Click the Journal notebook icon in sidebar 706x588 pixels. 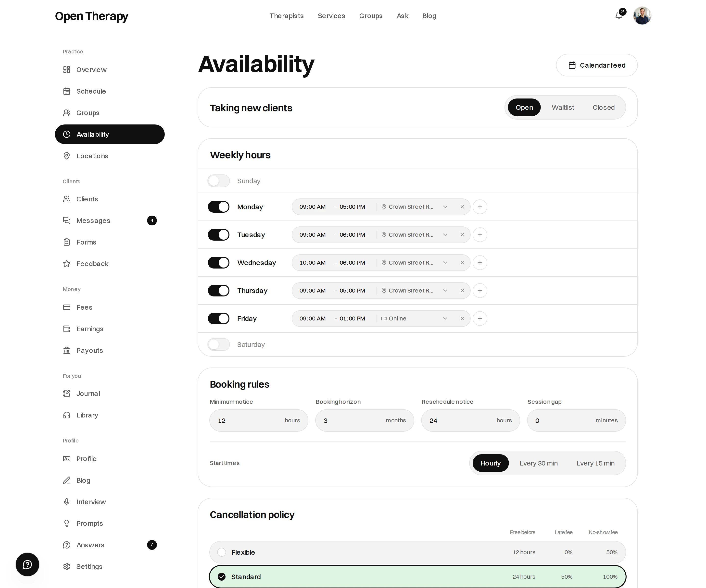(x=67, y=393)
